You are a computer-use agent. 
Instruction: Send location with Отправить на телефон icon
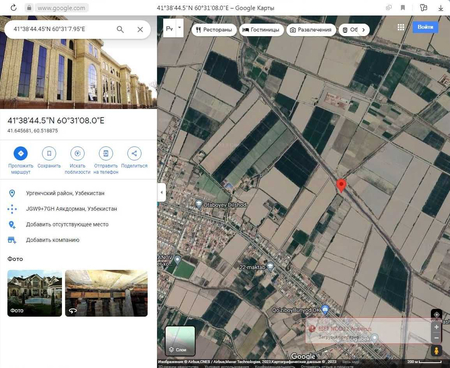pos(106,153)
